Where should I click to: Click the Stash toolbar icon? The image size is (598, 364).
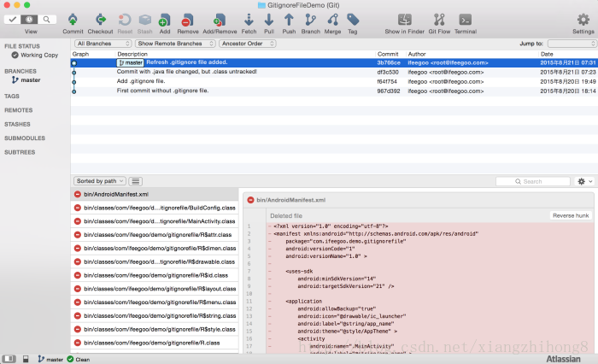pyautogui.click(x=145, y=20)
